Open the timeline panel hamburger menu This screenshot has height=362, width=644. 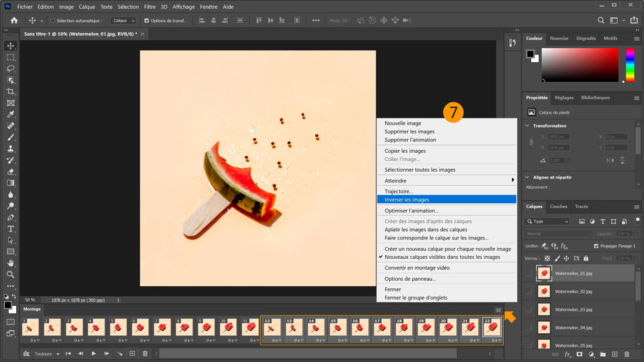[498, 310]
